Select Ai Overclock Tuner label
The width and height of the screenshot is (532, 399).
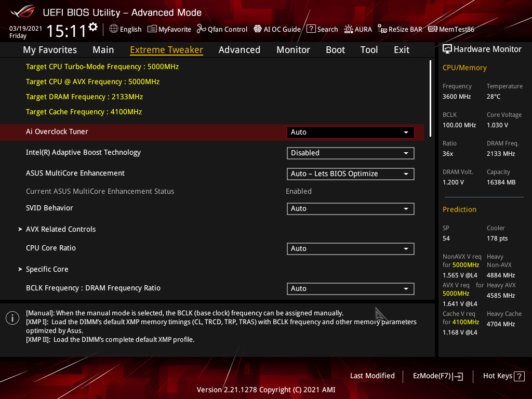click(x=57, y=131)
